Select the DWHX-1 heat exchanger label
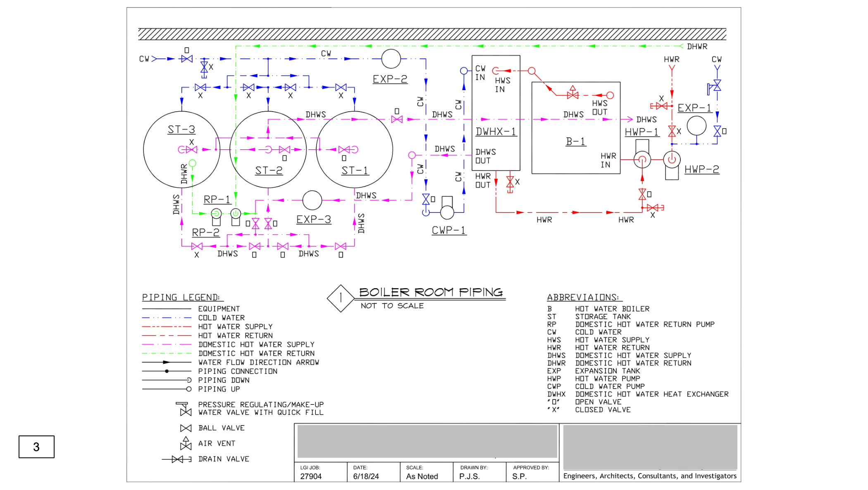The height and width of the screenshot is (490, 868). tap(496, 131)
